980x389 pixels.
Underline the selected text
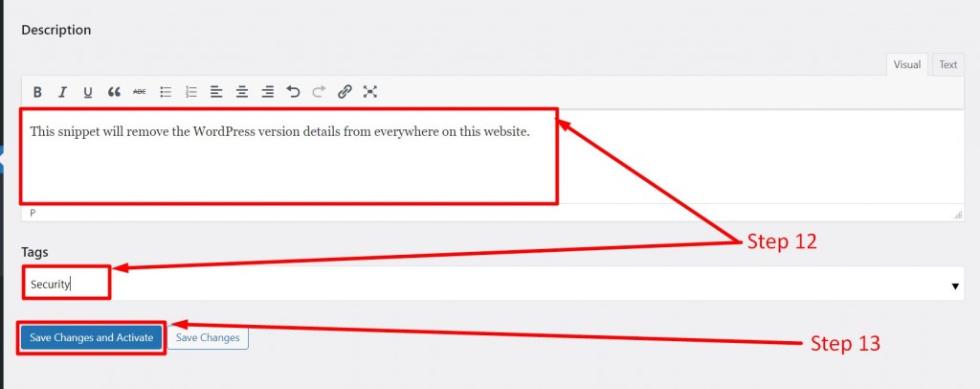point(88,92)
